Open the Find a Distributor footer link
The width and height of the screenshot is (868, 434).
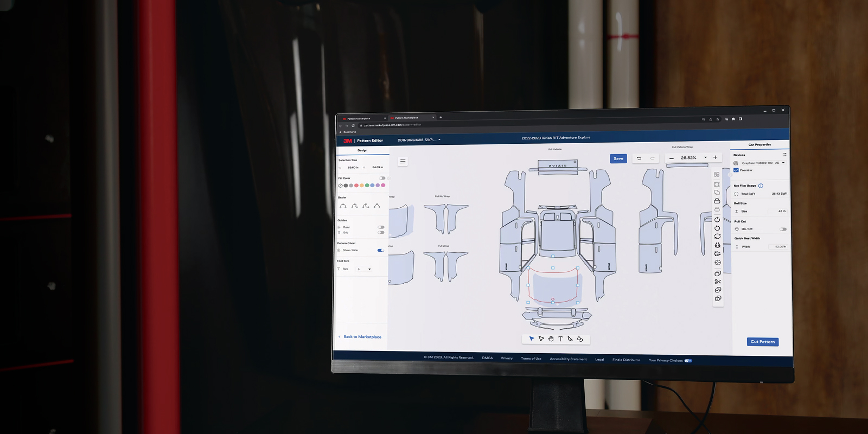click(626, 360)
